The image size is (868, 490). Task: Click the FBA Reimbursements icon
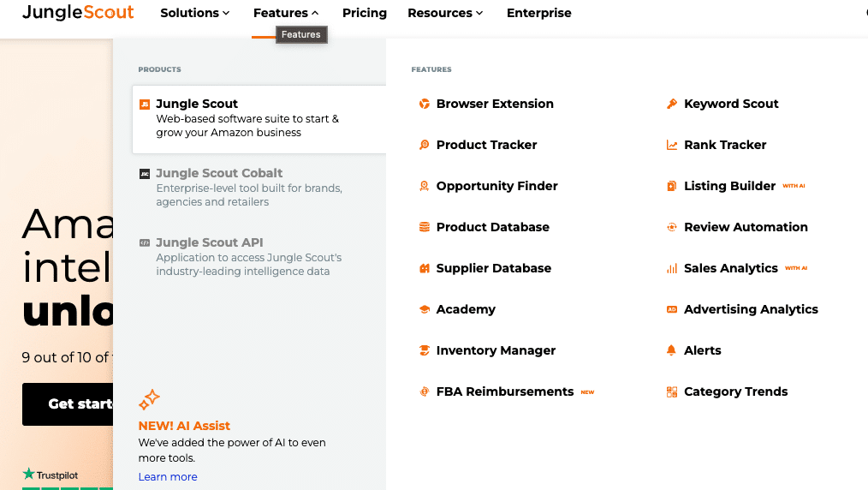click(424, 391)
